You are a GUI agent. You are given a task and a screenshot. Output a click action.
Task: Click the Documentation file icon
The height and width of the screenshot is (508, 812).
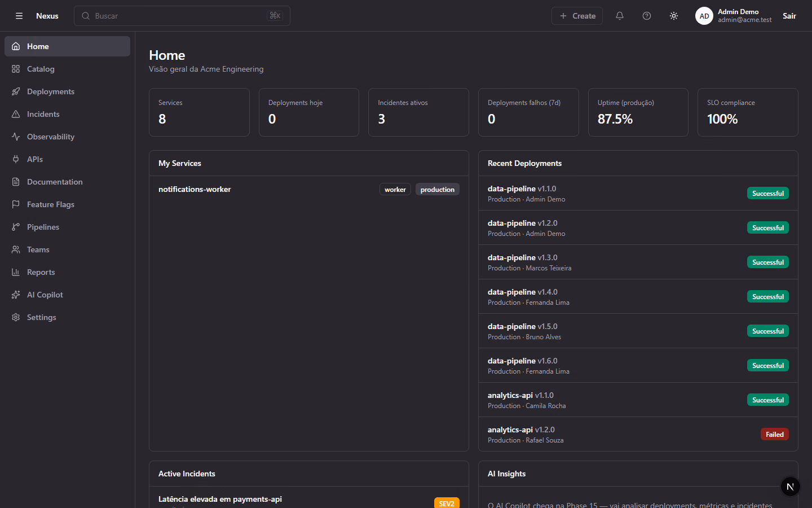(x=16, y=182)
